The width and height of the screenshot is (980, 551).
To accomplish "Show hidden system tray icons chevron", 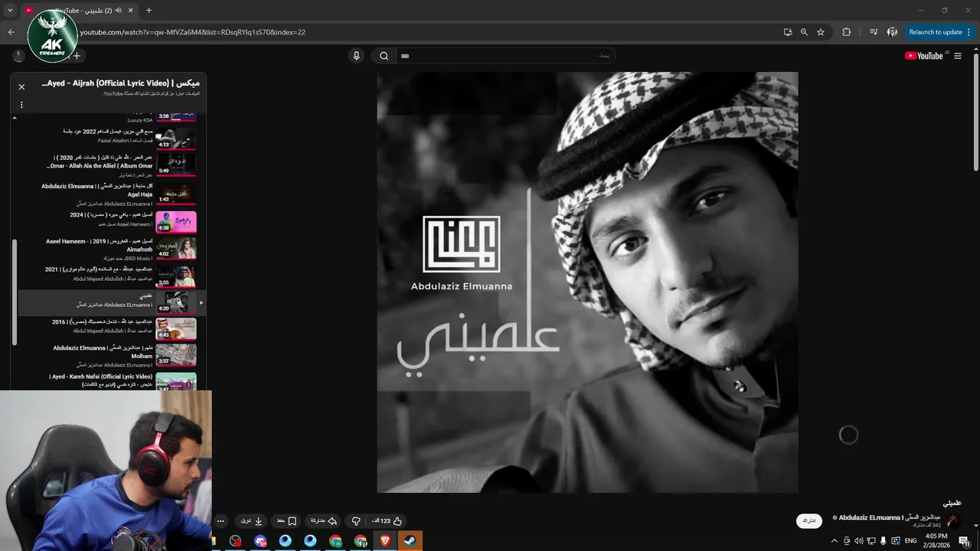I will [x=835, y=541].
